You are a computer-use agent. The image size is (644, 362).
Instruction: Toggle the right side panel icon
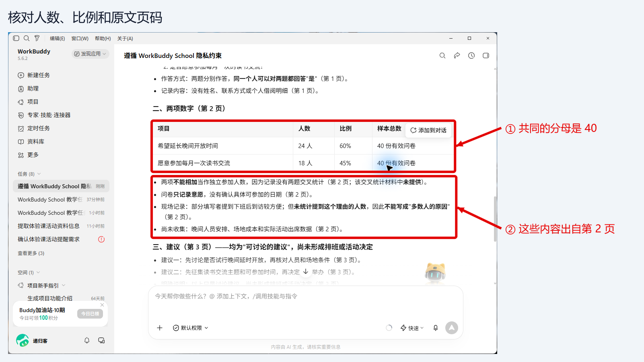click(486, 56)
